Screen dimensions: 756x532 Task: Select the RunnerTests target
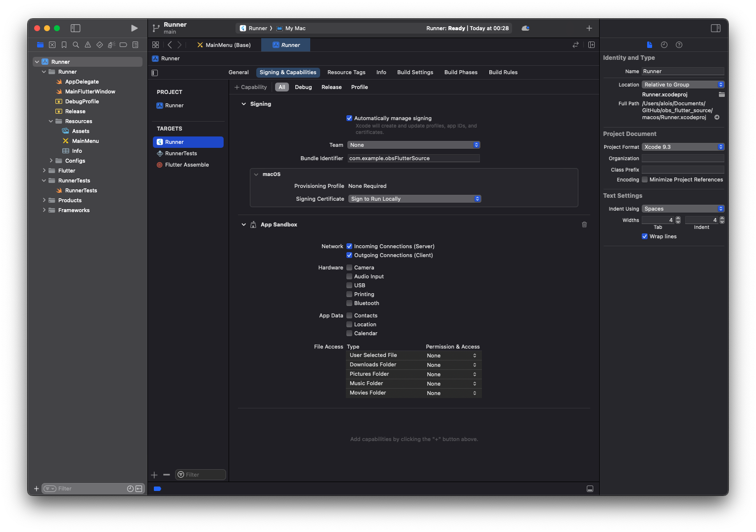(181, 153)
